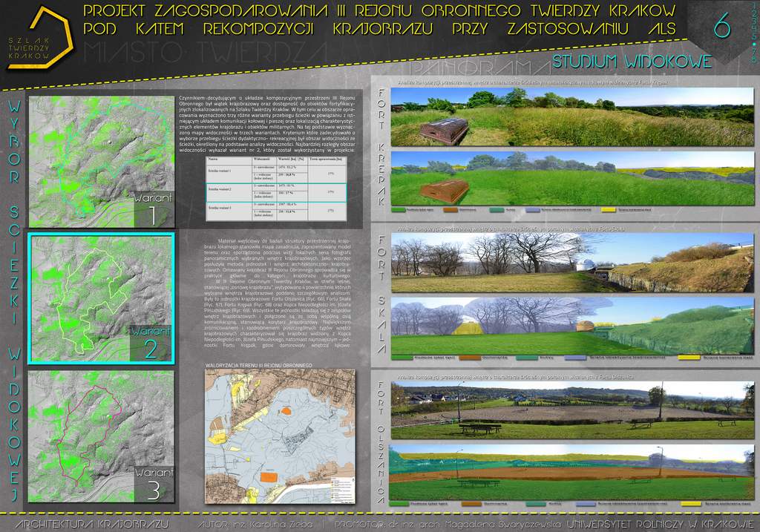Open the Wariant 1 visibility map
Image resolution: width=760 pixels, height=532 pixels.
point(101,161)
